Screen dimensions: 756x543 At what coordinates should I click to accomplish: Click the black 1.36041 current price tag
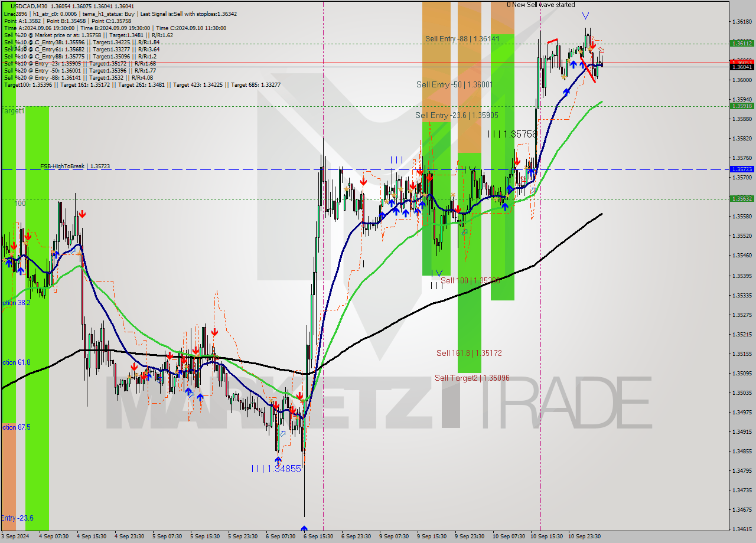[x=742, y=67]
